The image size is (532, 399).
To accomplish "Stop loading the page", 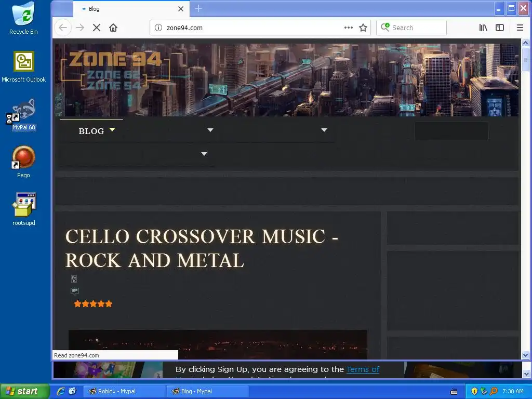I will click(x=97, y=28).
